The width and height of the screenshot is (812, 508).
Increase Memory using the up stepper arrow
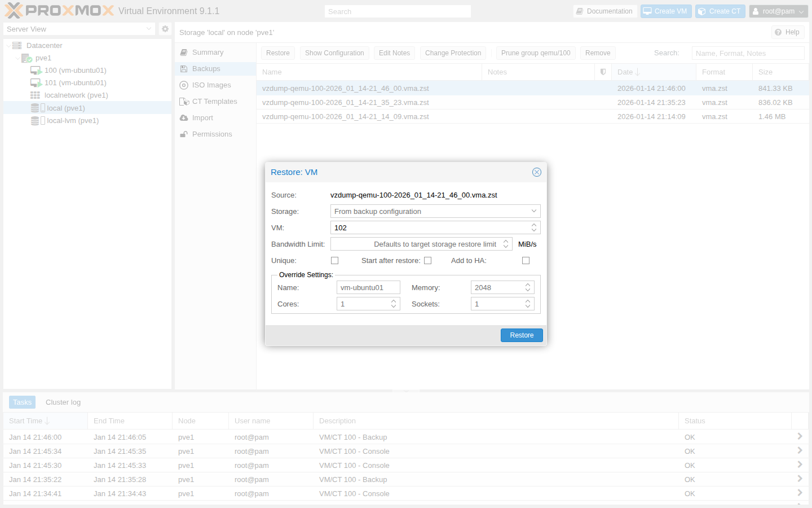(528, 284)
